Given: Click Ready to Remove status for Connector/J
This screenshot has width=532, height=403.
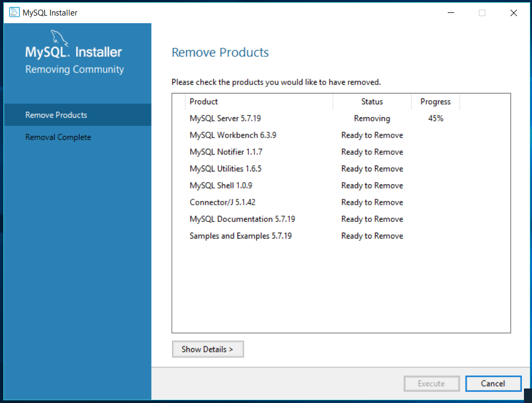Looking at the screenshot, I should [x=372, y=203].
